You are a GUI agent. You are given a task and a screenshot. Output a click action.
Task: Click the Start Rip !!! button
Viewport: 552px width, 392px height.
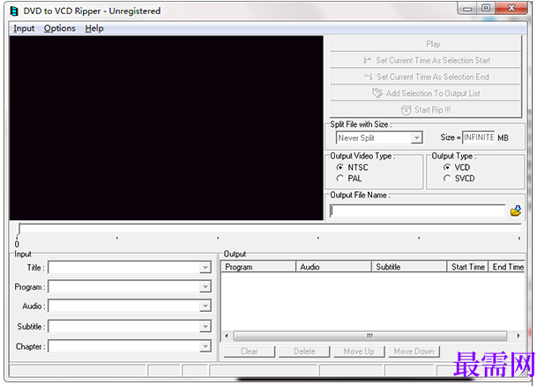[426, 110]
